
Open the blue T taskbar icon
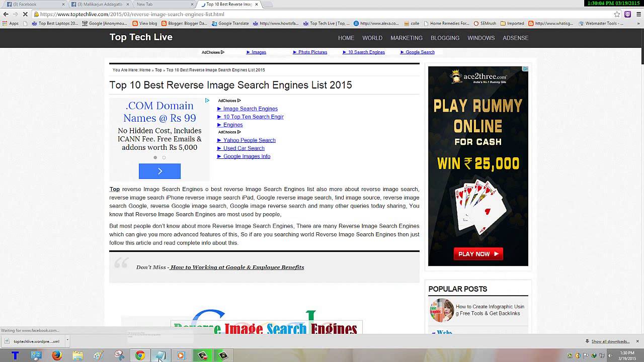coord(15,355)
